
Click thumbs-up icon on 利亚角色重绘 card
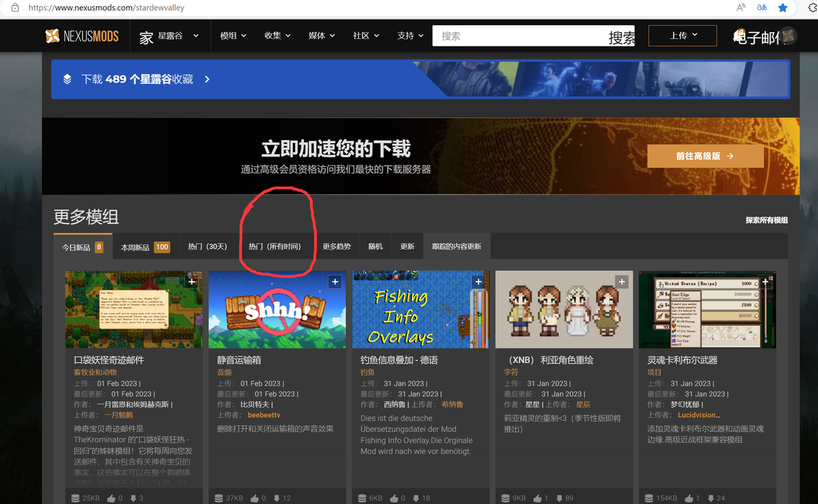click(x=537, y=499)
